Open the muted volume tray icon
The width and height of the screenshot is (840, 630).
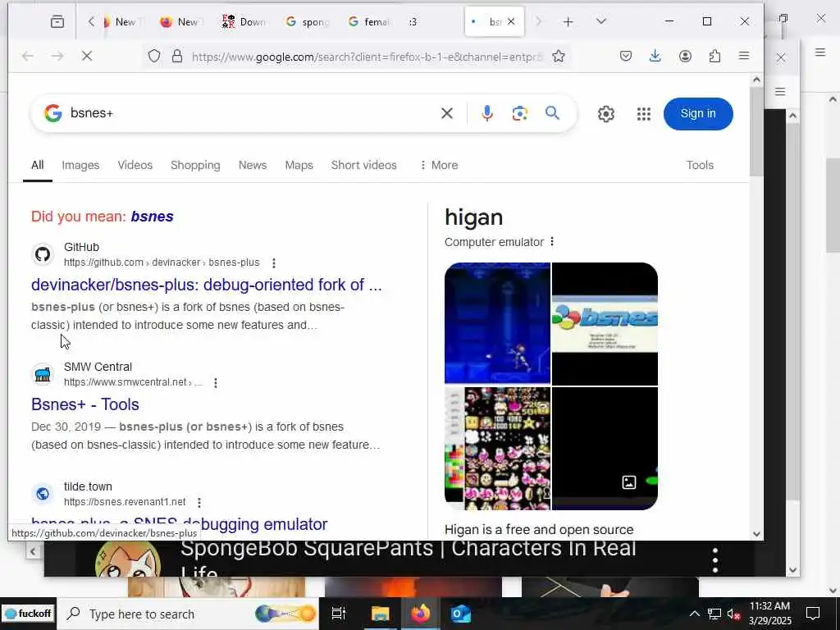pos(733,614)
